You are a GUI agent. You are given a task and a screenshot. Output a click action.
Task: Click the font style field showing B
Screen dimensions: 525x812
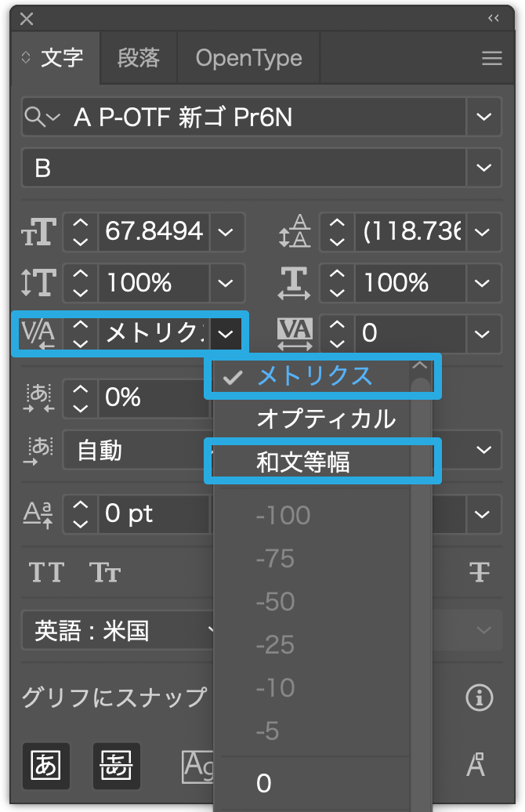[x=244, y=168]
